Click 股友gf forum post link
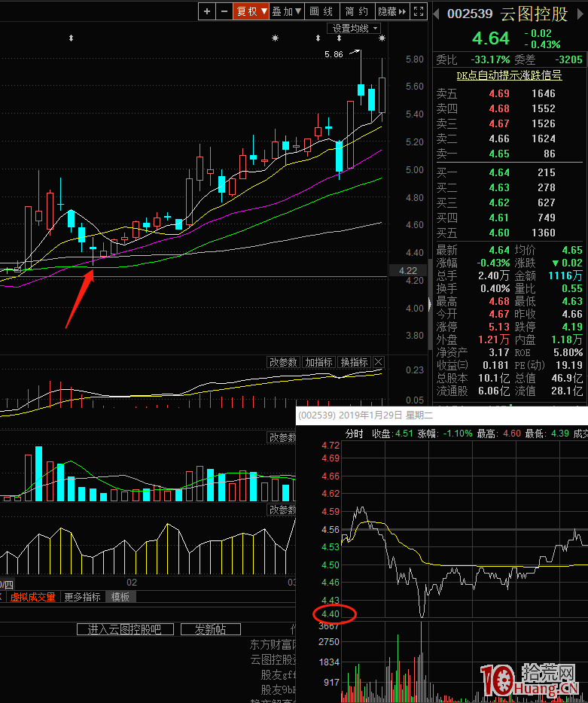 (x=279, y=674)
